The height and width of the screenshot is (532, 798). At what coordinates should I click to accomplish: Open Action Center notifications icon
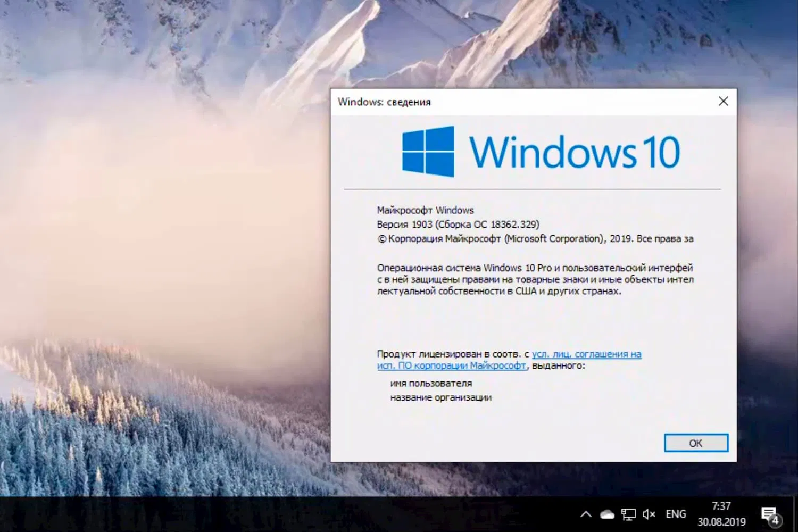[770, 514]
